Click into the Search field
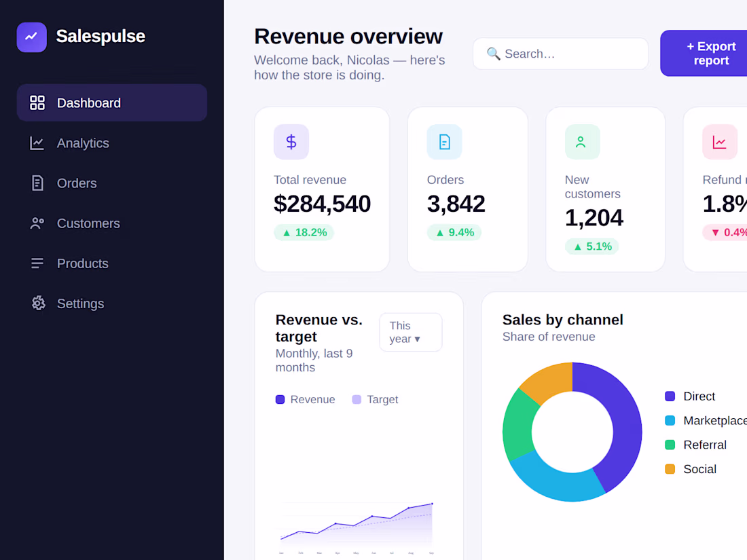747x560 pixels. coord(560,54)
